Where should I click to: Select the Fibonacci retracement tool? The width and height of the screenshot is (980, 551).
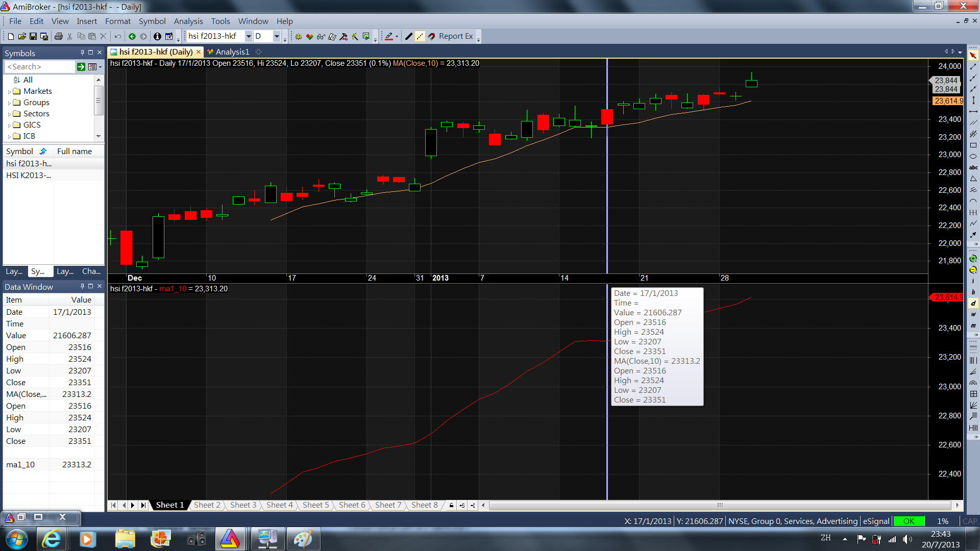point(973,349)
